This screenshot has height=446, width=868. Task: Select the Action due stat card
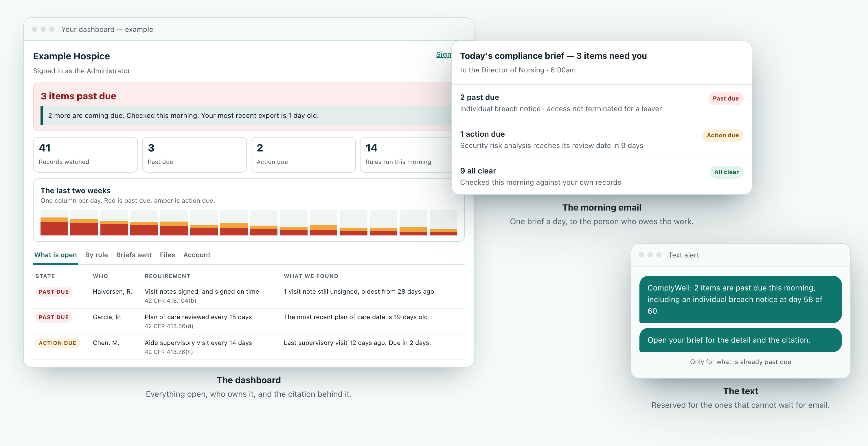click(x=303, y=155)
